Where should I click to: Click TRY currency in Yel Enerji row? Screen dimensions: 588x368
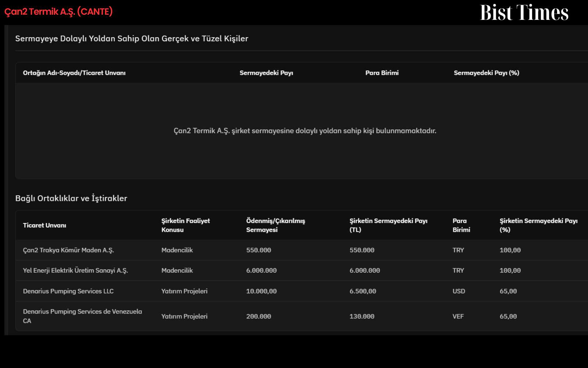pos(458,270)
